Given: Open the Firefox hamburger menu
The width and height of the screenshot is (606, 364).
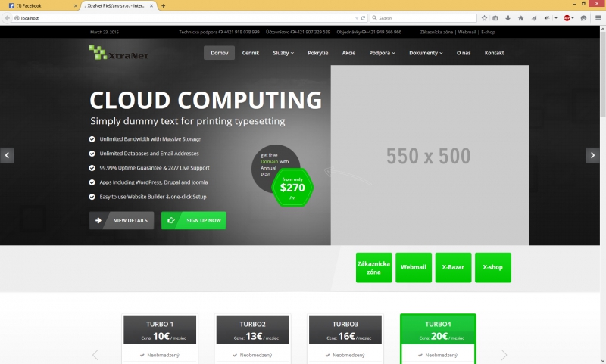Looking at the screenshot, I should (598, 18).
